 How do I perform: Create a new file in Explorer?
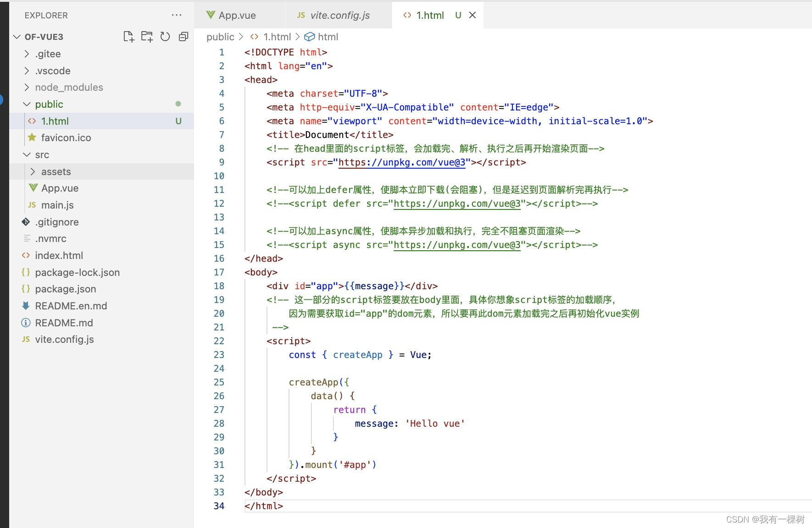(x=128, y=37)
